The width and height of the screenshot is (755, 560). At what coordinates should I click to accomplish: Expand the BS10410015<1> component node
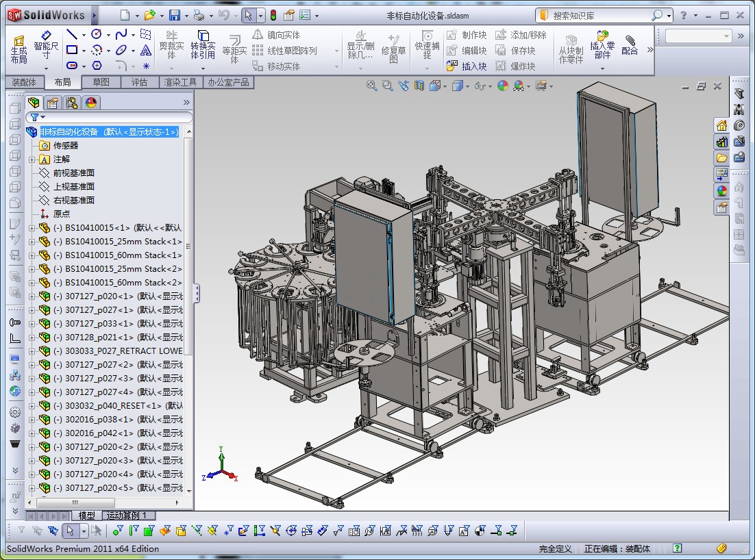click(x=32, y=228)
